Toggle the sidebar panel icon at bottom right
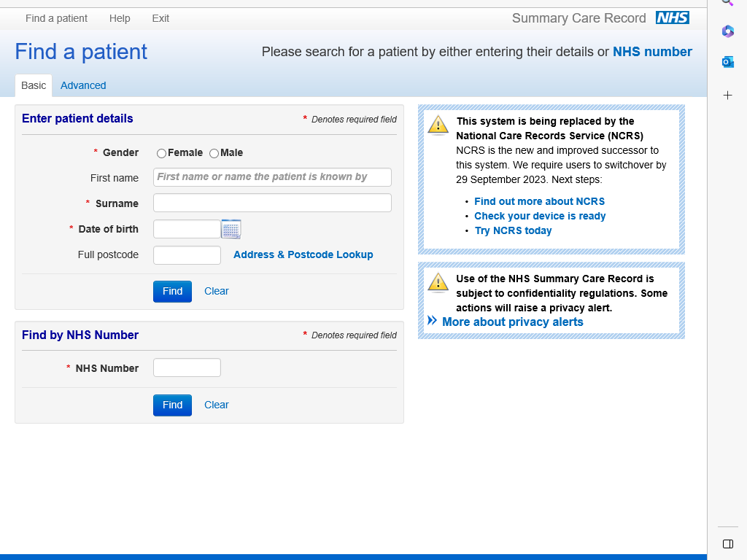747x560 pixels. [x=727, y=544]
